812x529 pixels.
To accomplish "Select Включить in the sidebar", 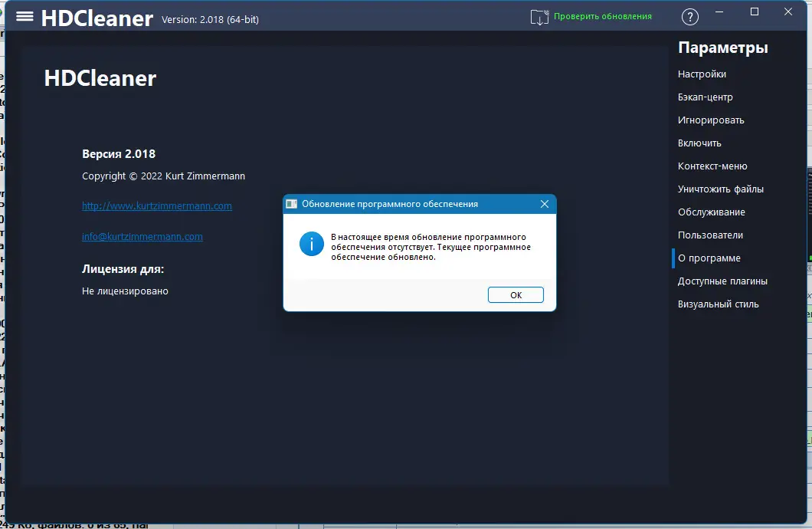I will (699, 143).
